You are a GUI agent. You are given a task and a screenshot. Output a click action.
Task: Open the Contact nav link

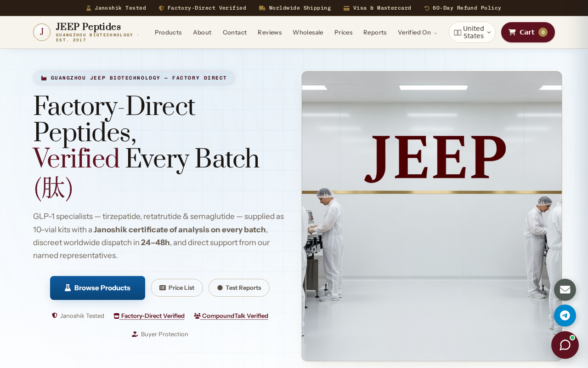[x=235, y=32]
